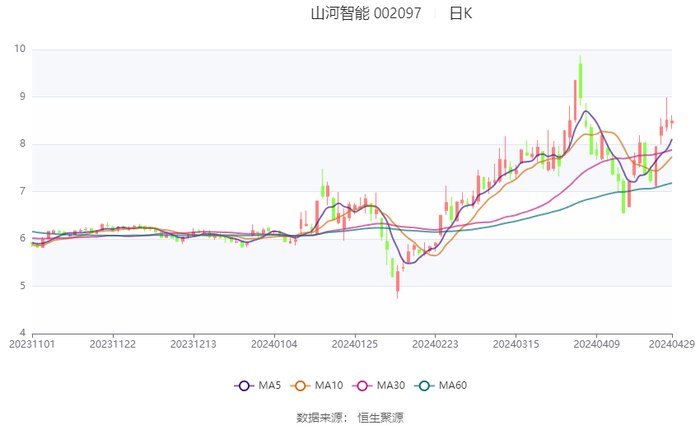
Task: Toggle the MA30 legend line
Action: tap(379, 385)
